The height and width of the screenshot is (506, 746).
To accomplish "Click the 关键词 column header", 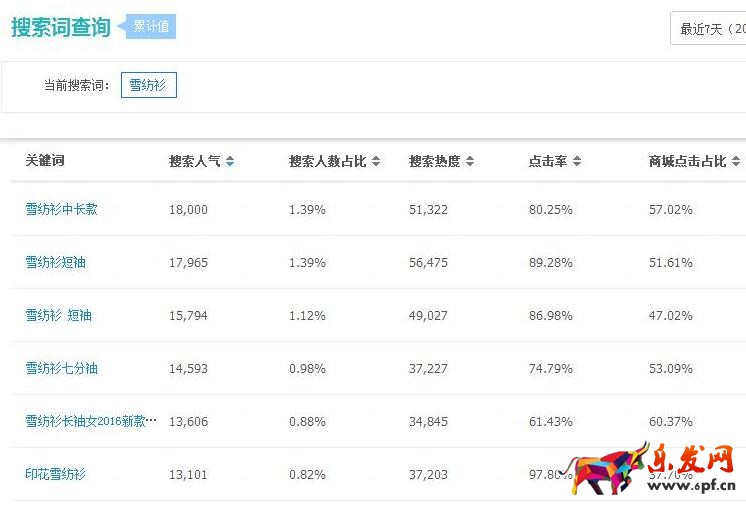I will 45,161.
